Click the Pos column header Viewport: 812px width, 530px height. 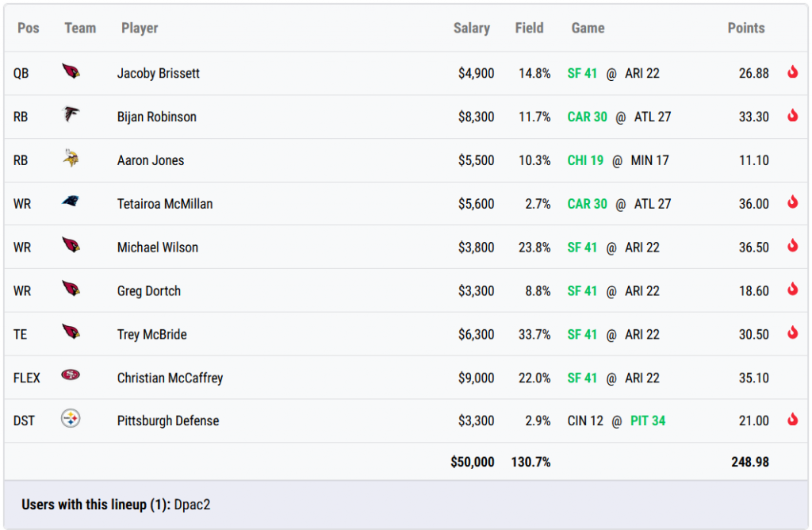click(29, 28)
